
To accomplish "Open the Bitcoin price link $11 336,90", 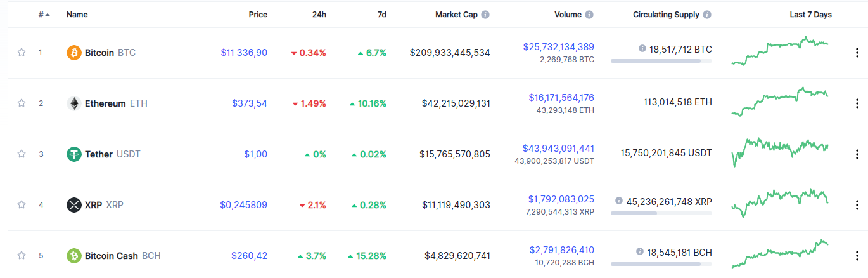I will tap(244, 53).
